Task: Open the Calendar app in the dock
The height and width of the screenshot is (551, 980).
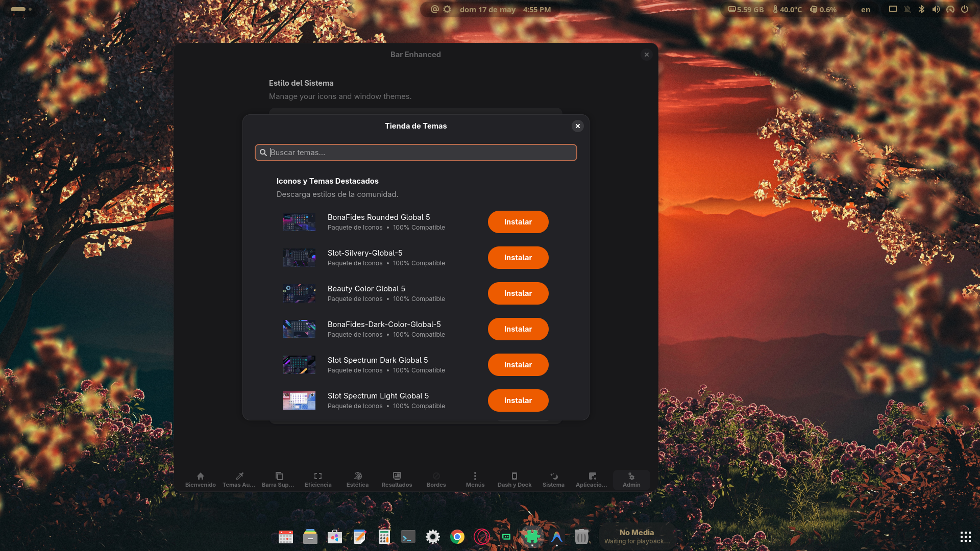Action: tap(286, 537)
